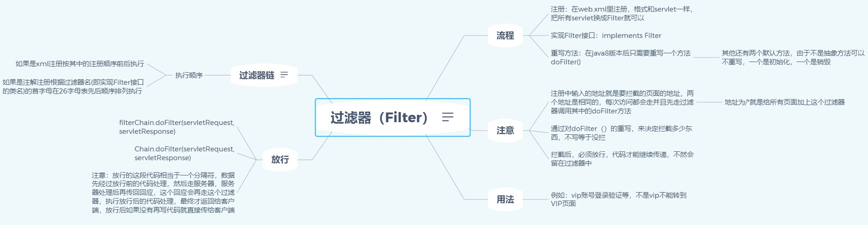
Task: Select the 过滤器链 branch node
Action: coord(257,75)
